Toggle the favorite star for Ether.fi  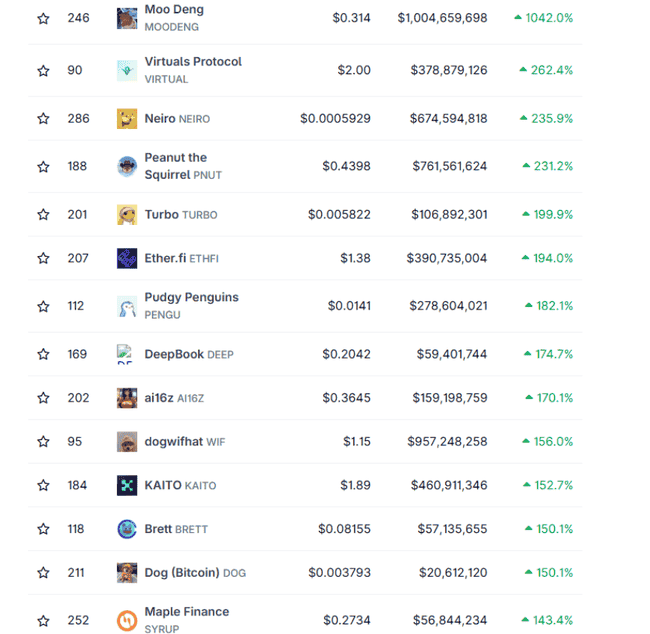[43, 258]
